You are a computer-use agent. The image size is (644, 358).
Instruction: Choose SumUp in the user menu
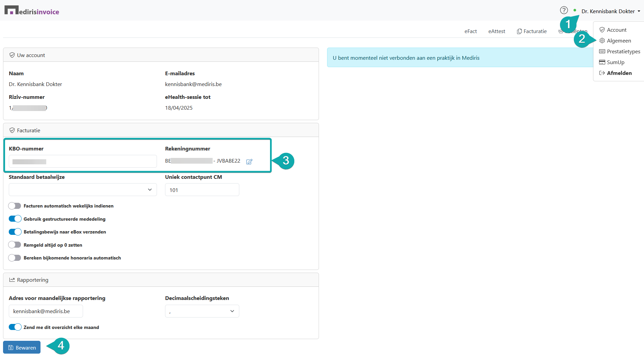point(616,62)
